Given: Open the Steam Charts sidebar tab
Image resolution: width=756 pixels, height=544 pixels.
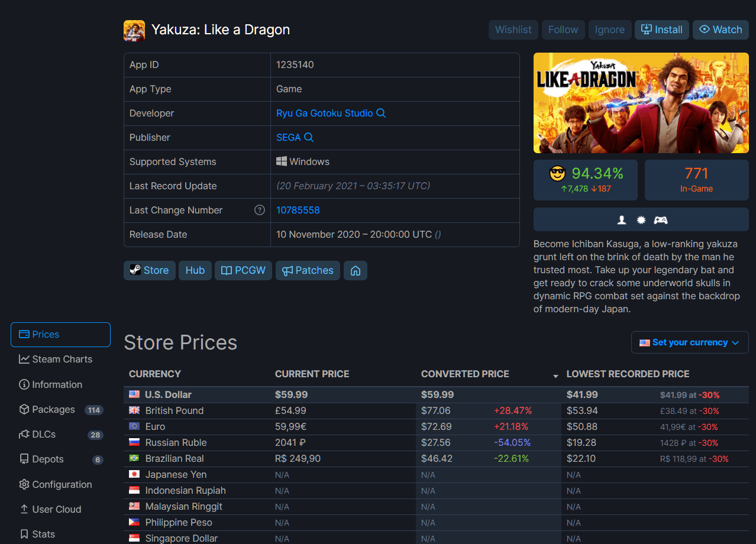Looking at the screenshot, I should [x=60, y=359].
